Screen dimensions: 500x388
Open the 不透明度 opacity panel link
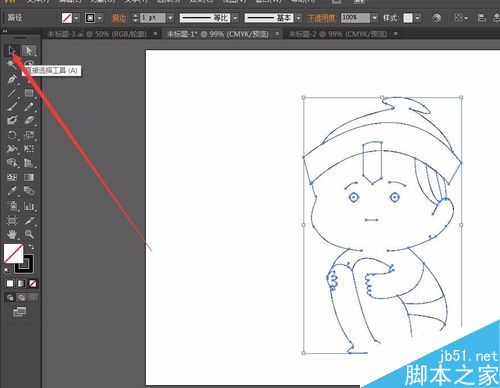click(321, 18)
